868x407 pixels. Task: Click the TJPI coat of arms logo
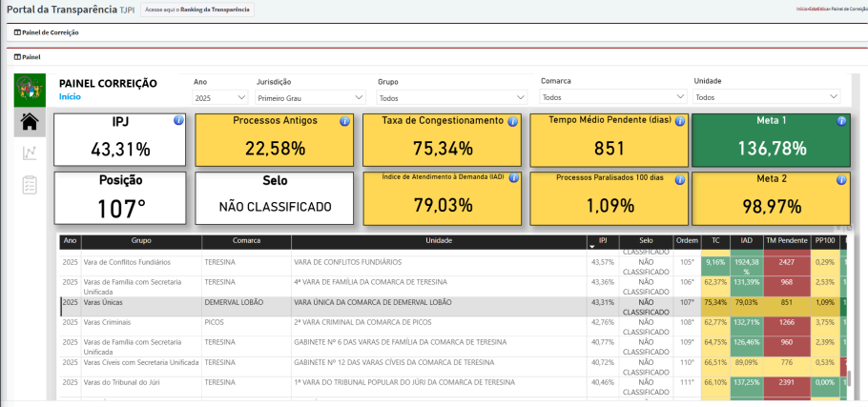click(30, 91)
